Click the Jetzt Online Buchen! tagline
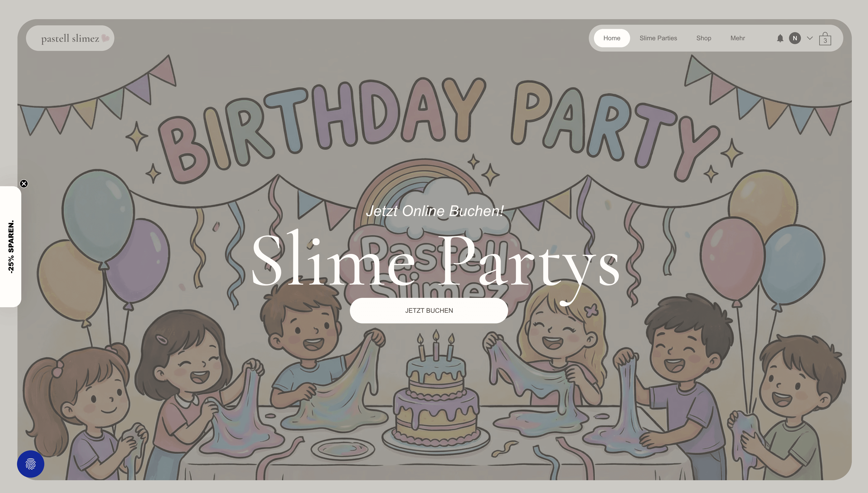The width and height of the screenshot is (868, 493). (x=435, y=211)
